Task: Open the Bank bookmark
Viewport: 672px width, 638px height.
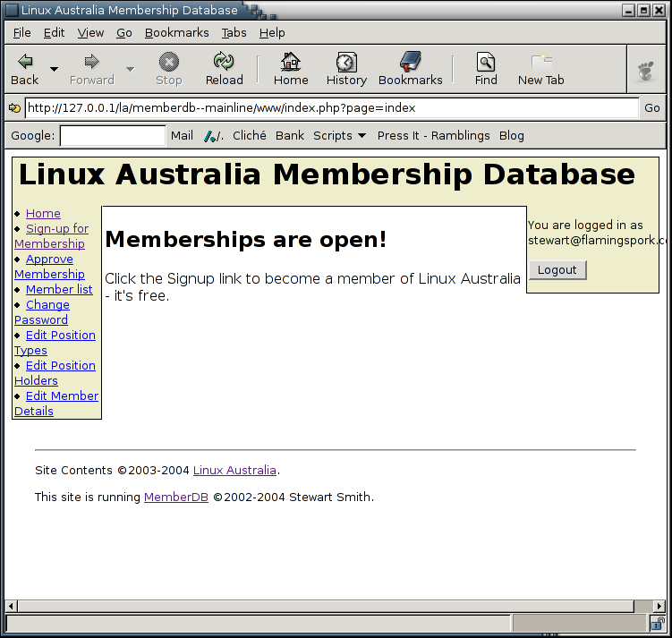Action: point(290,136)
